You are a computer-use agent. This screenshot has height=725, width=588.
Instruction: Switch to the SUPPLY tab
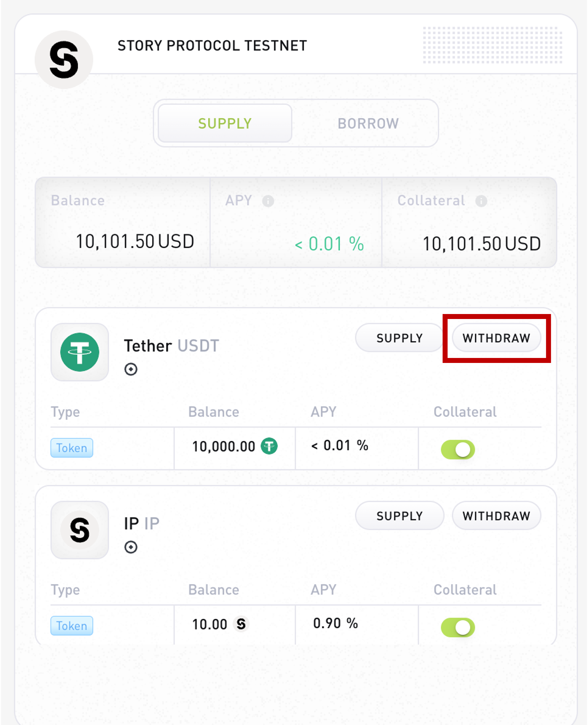[225, 123]
